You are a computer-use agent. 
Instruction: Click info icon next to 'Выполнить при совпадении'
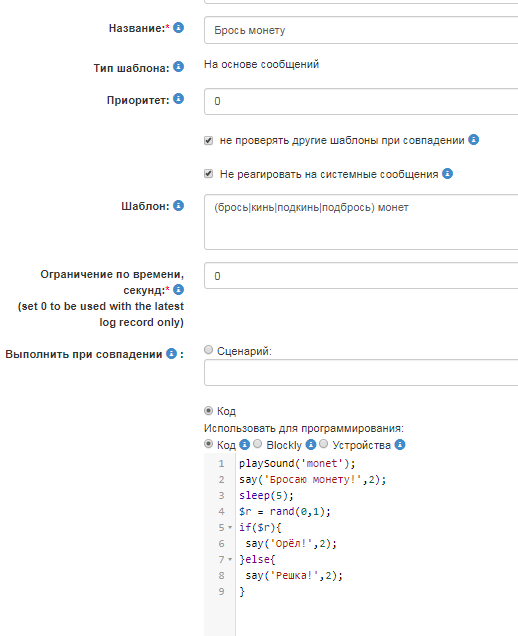[x=172, y=354]
